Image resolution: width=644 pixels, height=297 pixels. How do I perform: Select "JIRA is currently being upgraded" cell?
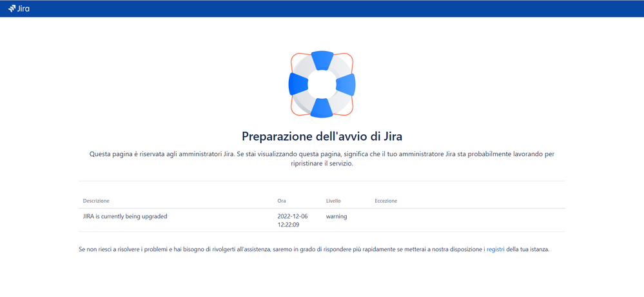[x=125, y=216]
